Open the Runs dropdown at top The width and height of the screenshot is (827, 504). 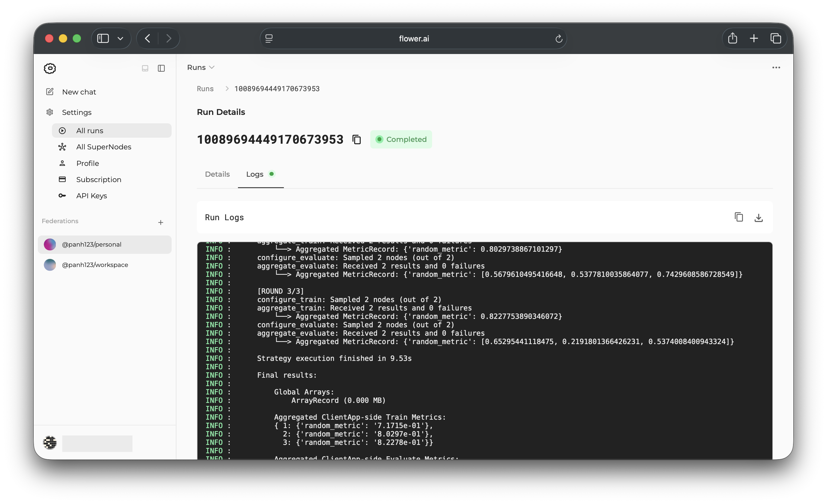click(201, 67)
